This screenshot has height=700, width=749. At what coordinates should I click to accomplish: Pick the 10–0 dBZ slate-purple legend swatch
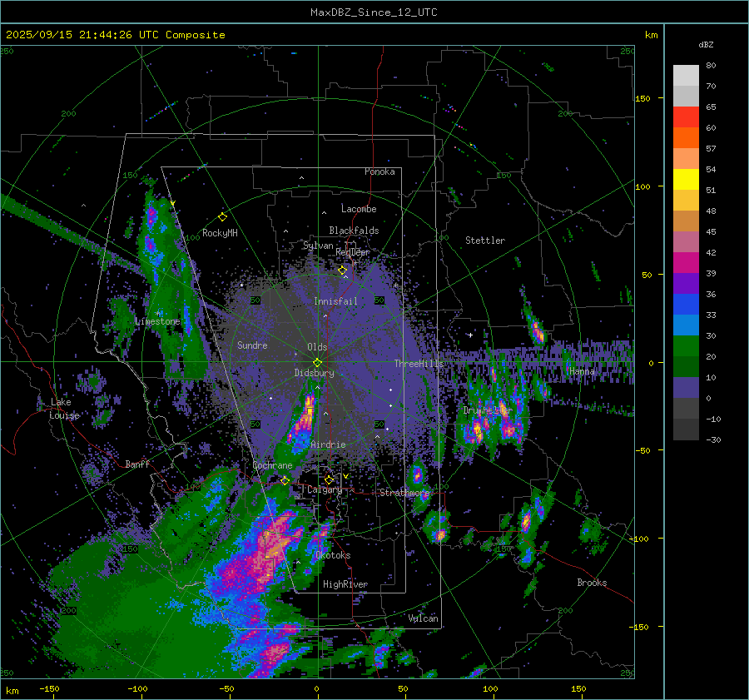pos(686,388)
